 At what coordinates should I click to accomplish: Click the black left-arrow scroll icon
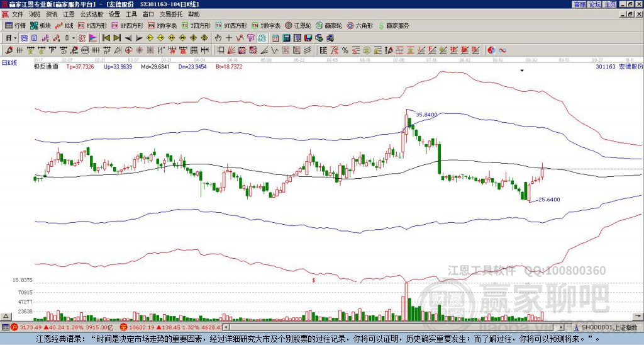[128, 38]
